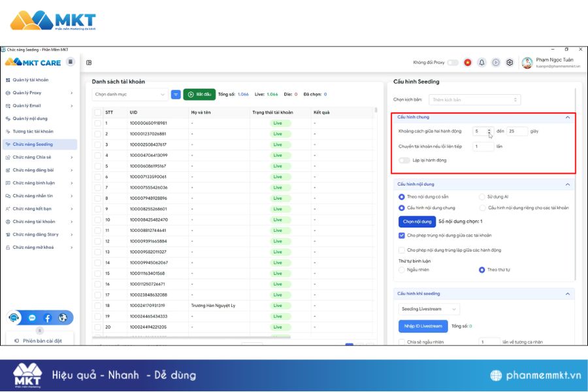Click the Chuyển tài khoản error count field
This screenshot has width=588, height=392.
(x=483, y=146)
